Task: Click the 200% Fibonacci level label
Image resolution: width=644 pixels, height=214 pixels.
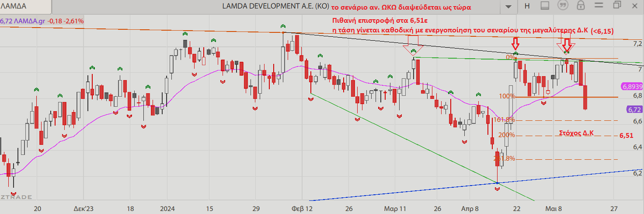Action: click(507, 135)
